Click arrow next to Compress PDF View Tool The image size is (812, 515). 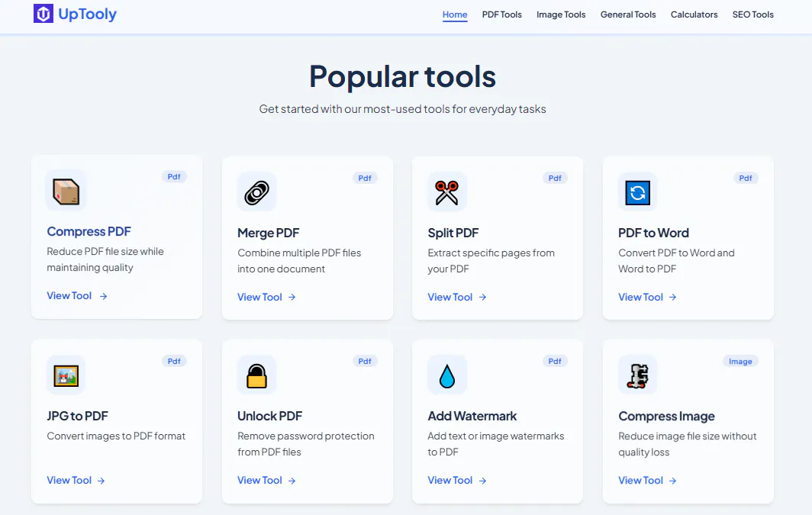104,296
